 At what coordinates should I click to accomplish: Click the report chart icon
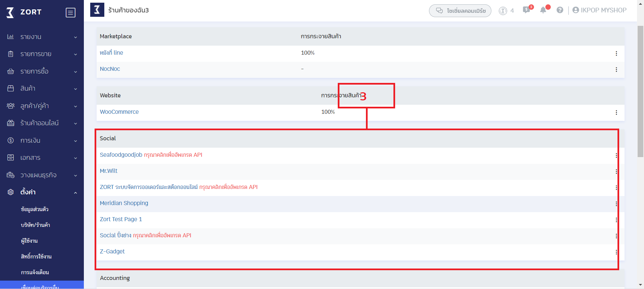[x=11, y=37]
